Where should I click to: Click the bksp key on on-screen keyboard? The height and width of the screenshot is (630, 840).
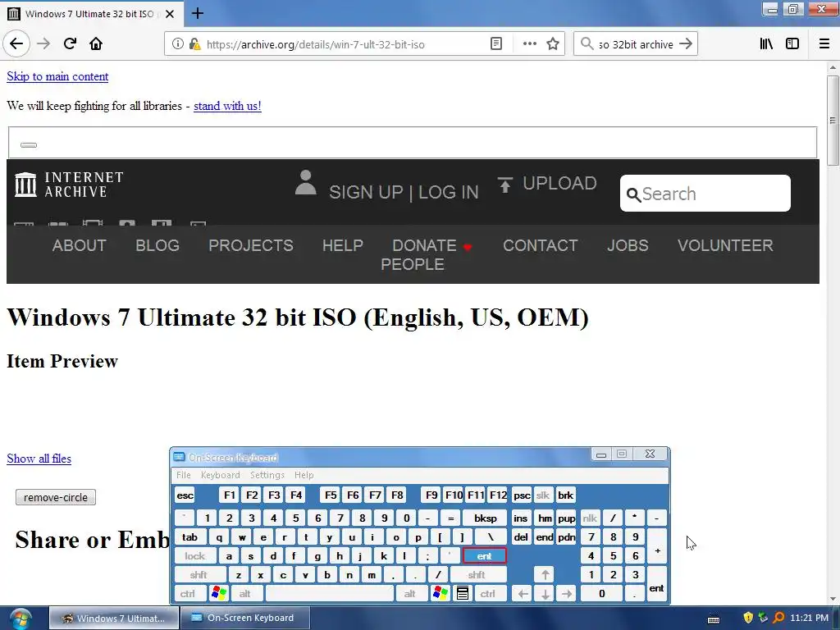point(485,518)
